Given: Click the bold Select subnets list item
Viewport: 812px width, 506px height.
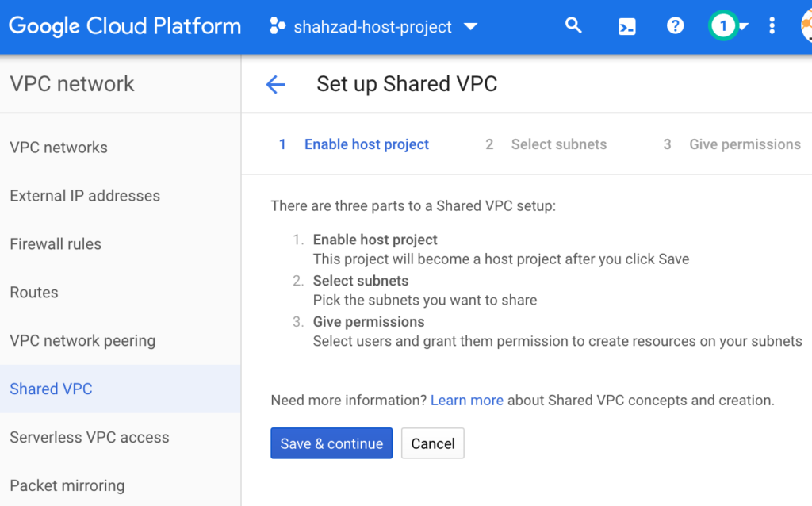Looking at the screenshot, I should tap(361, 281).
